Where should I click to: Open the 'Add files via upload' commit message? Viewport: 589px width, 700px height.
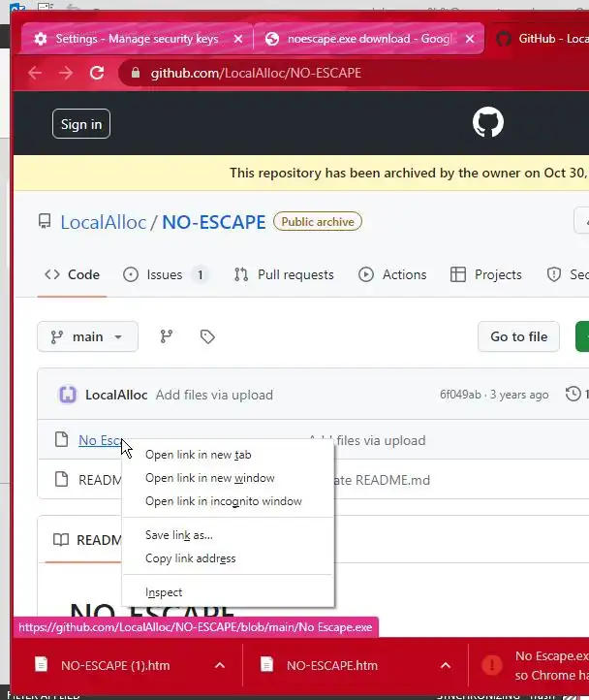pyautogui.click(x=214, y=395)
